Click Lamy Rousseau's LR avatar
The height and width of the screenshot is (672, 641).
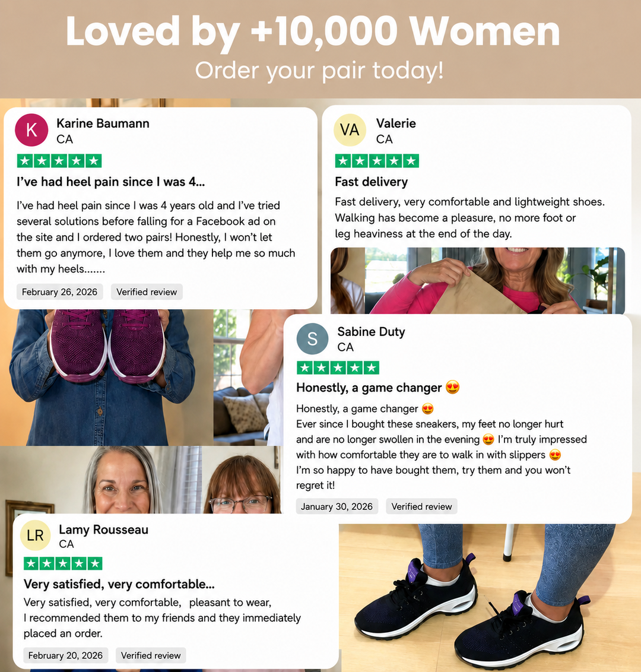(x=36, y=535)
